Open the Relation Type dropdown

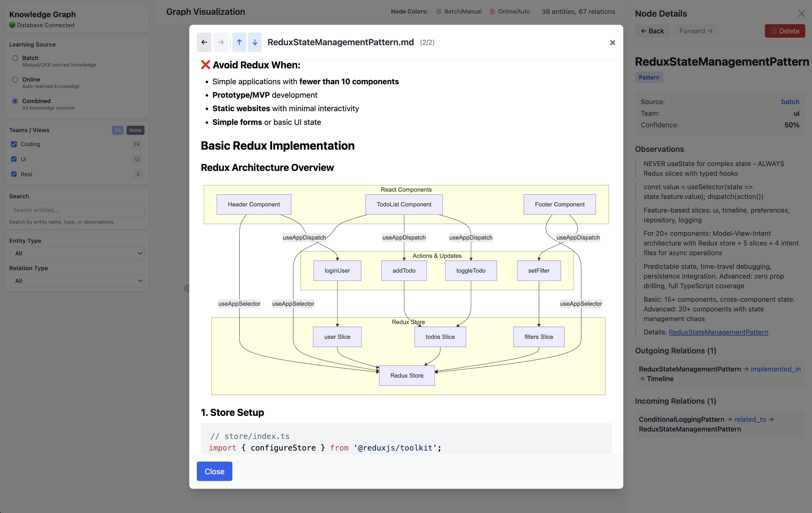point(77,281)
